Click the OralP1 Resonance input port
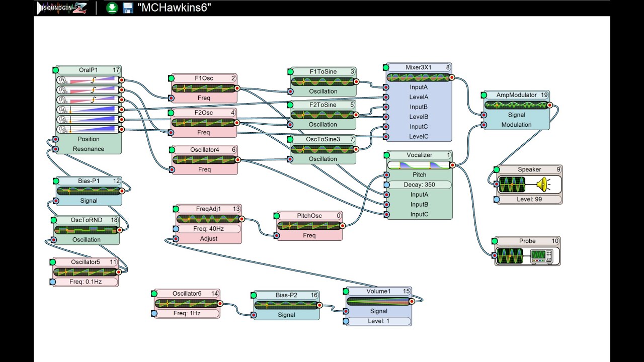The height and width of the screenshot is (362, 644). click(x=55, y=149)
